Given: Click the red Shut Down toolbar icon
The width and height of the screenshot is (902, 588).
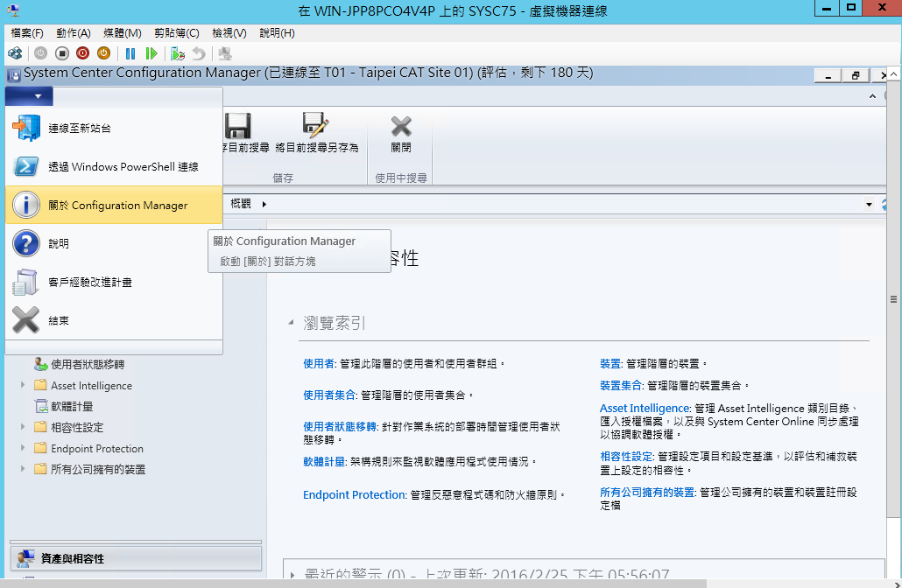Looking at the screenshot, I should click(83, 53).
